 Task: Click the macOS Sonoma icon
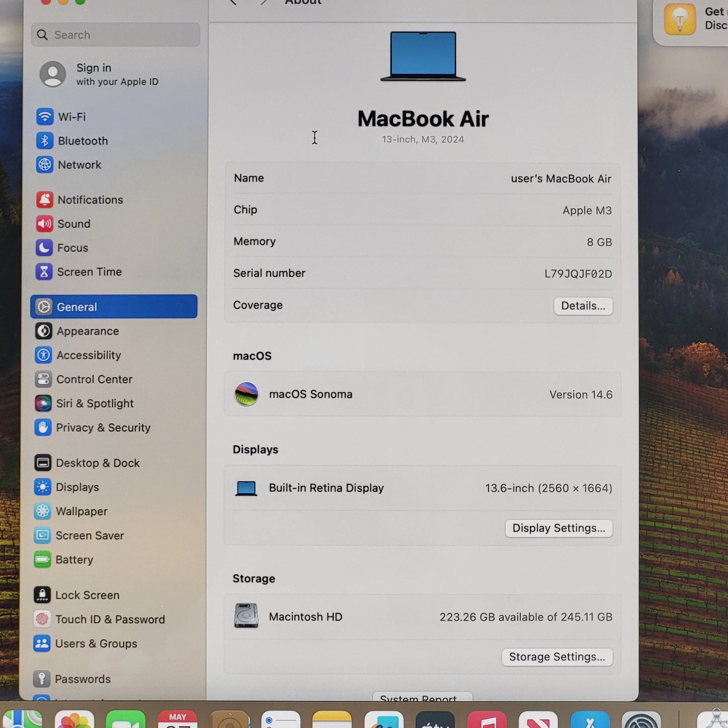coord(246,394)
